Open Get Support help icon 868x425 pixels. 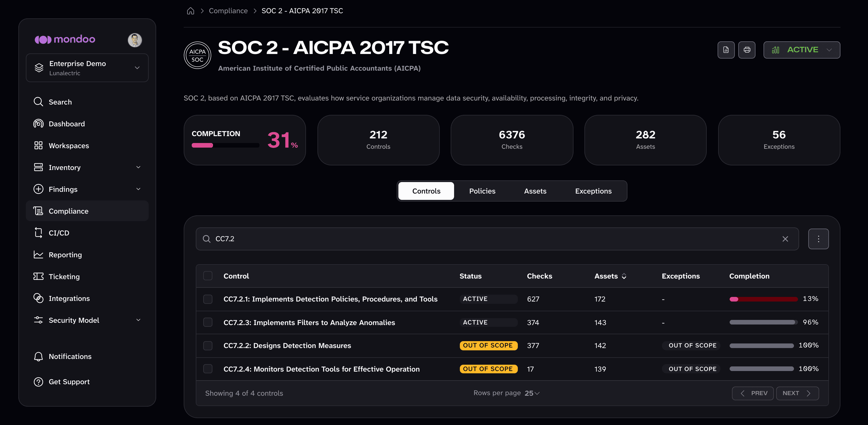38,382
